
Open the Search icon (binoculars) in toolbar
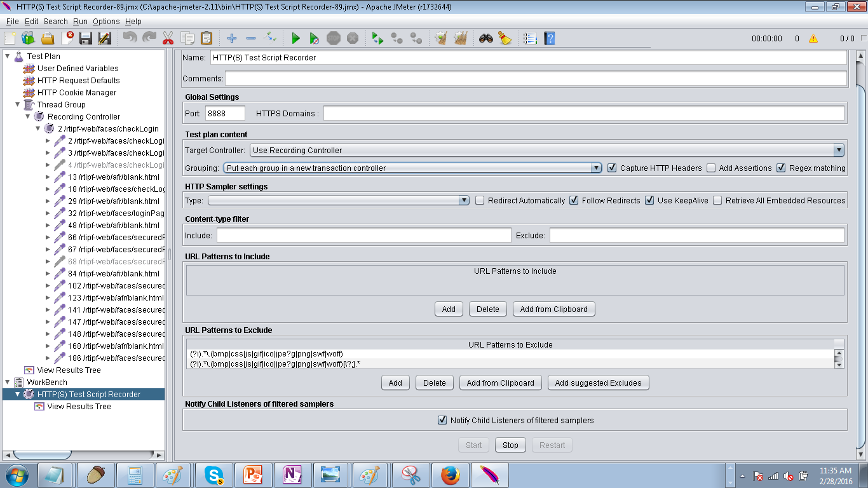[485, 38]
